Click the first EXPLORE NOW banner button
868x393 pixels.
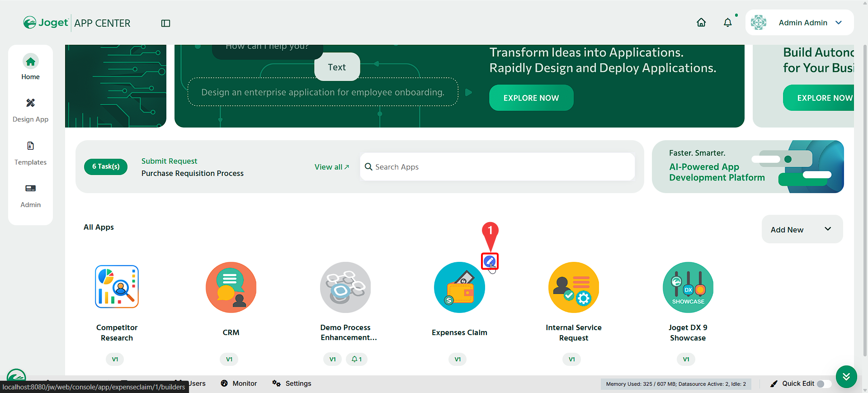pyautogui.click(x=531, y=98)
